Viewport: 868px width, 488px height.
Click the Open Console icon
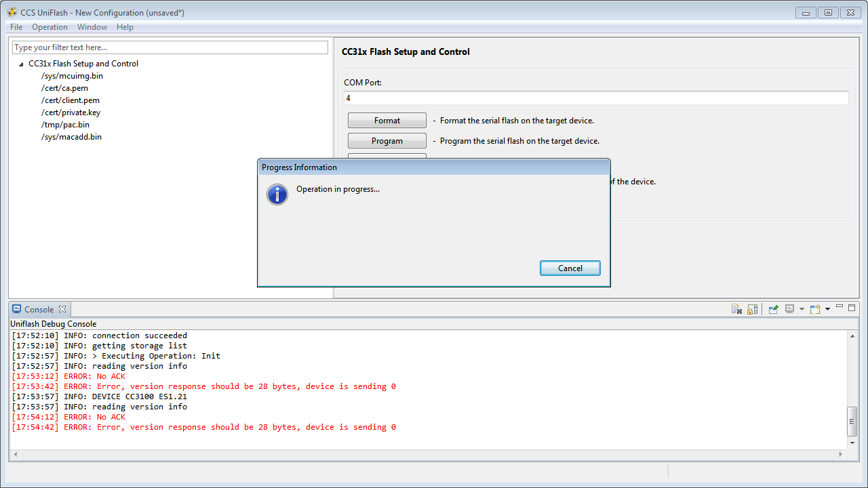[x=815, y=309]
